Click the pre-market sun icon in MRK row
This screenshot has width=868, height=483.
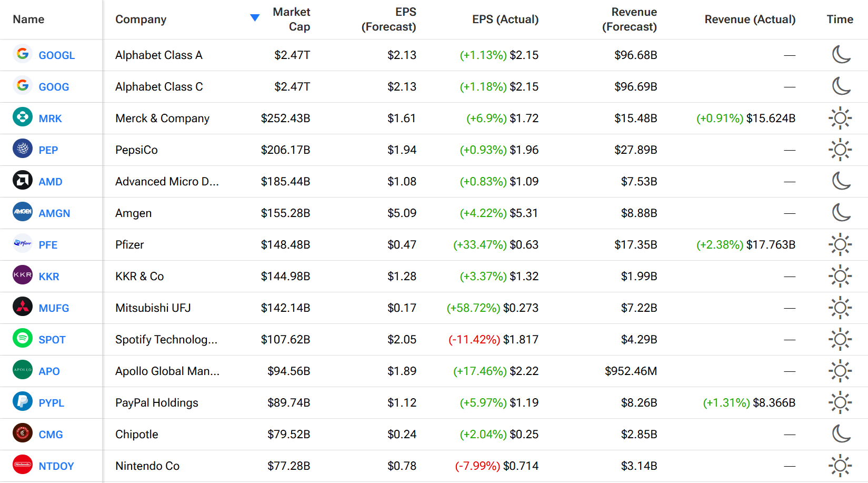click(840, 118)
